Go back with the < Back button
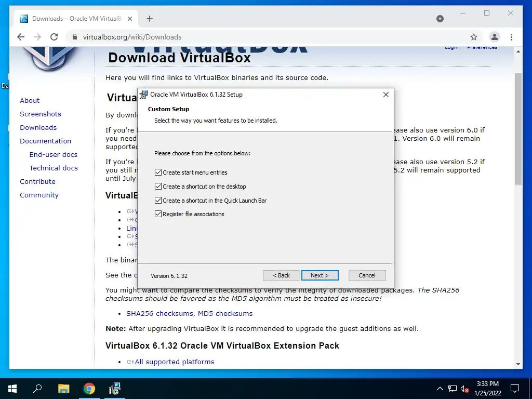This screenshot has width=532, height=399. (x=281, y=275)
